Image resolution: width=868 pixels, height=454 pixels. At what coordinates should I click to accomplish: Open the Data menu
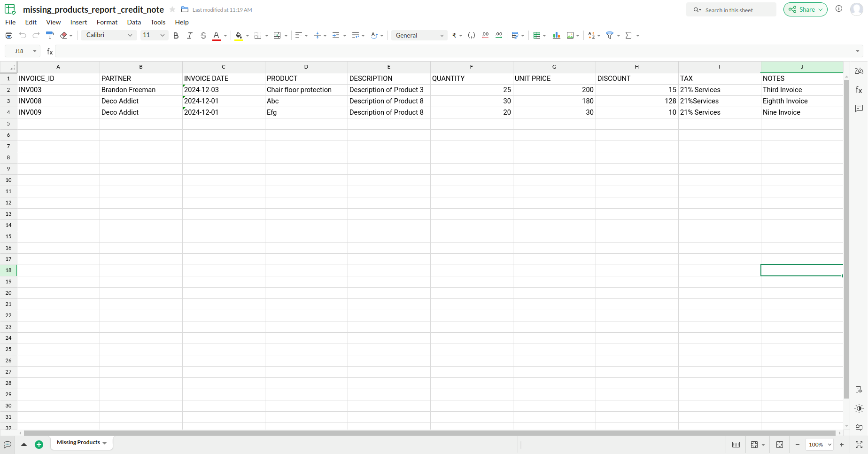pos(134,22)
